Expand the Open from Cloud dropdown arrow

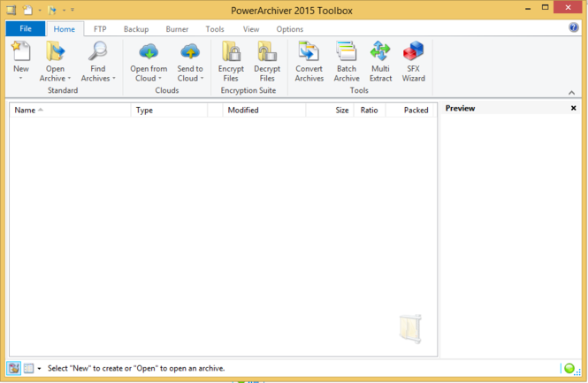point(160,79)
